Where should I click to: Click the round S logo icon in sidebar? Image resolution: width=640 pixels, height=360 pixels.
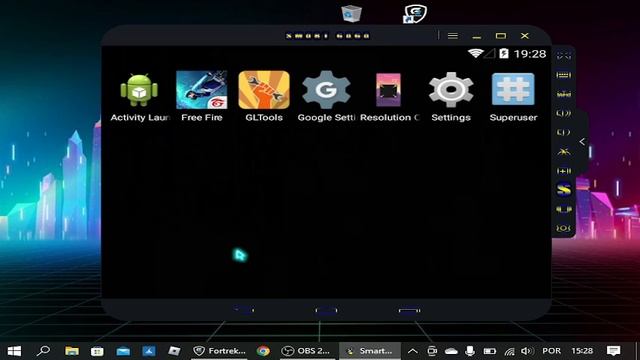564,189
